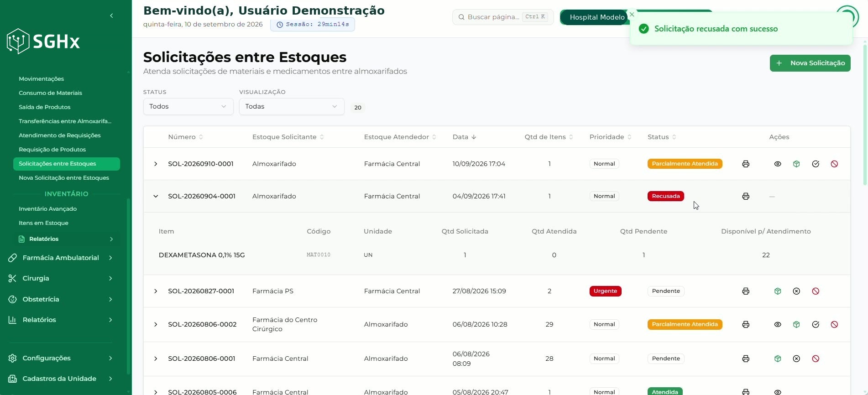868x395 pixels.
Task: Print request SOL-20260806-0002
Action: point(746,324)
